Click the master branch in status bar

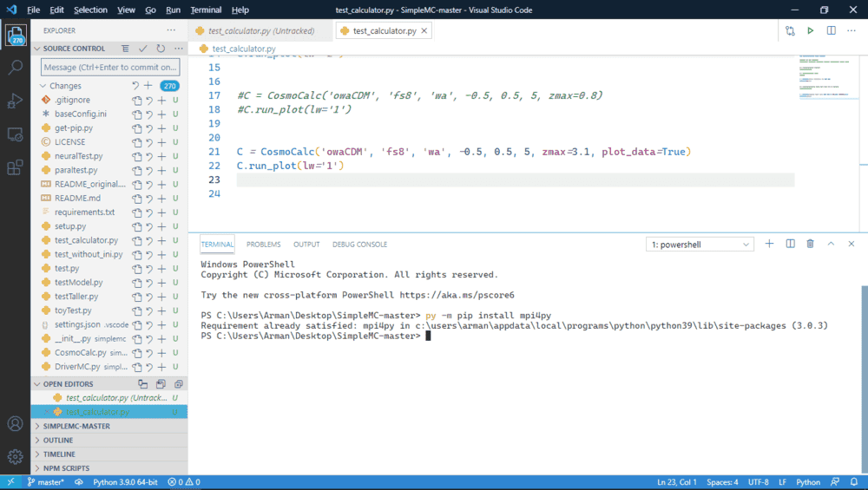click(45, 482)
